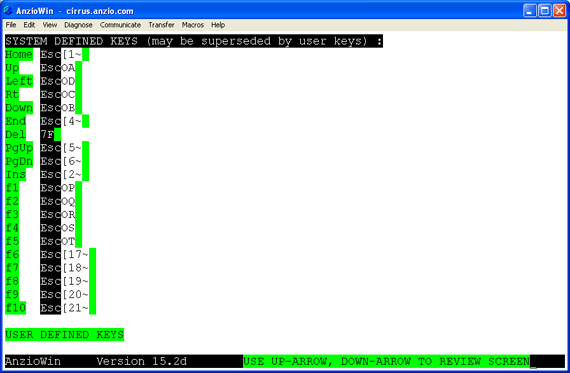Open the Communicate menu
This screenshot has width=570, height=373.
(x=120, y=25)
